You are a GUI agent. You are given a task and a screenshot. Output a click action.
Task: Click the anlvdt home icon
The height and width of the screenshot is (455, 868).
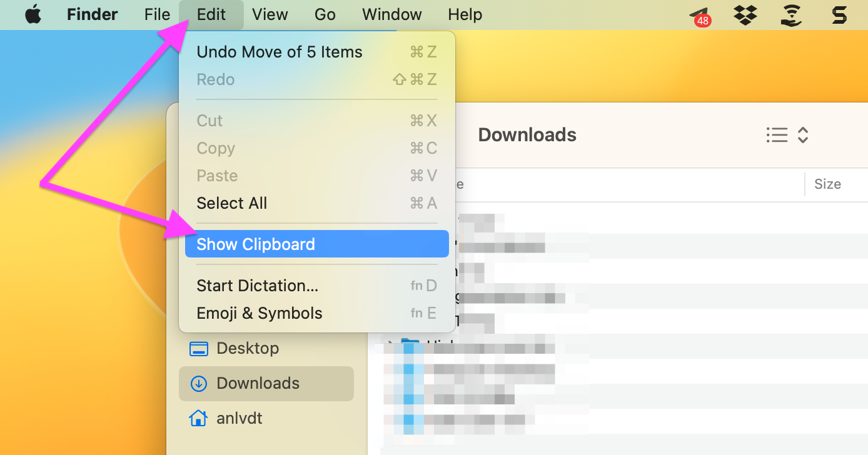pyautogui.click(x=198, y=418)
